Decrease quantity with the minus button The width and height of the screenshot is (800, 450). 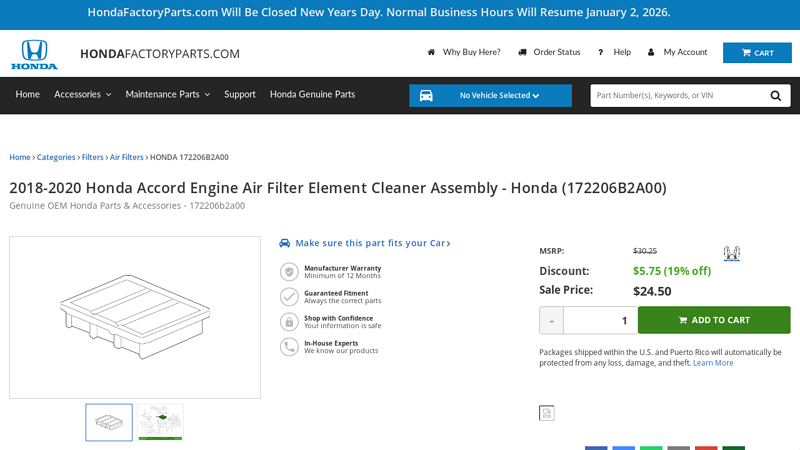point(551,320)
